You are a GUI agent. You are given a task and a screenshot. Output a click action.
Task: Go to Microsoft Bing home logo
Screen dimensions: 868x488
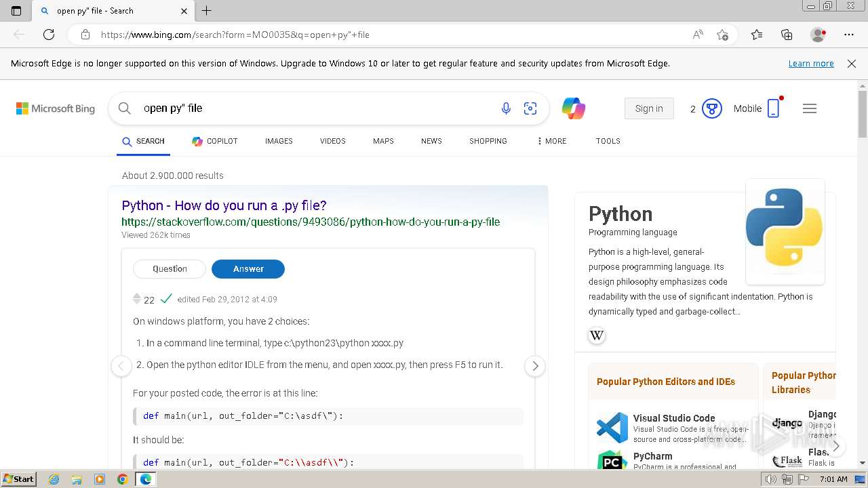click(x=56, y=108)
